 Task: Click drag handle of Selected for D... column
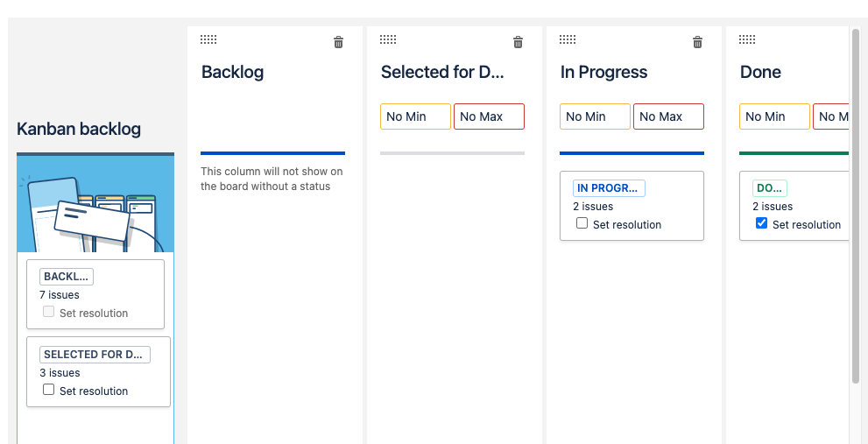pyautogui.click(x=388, y=39)
